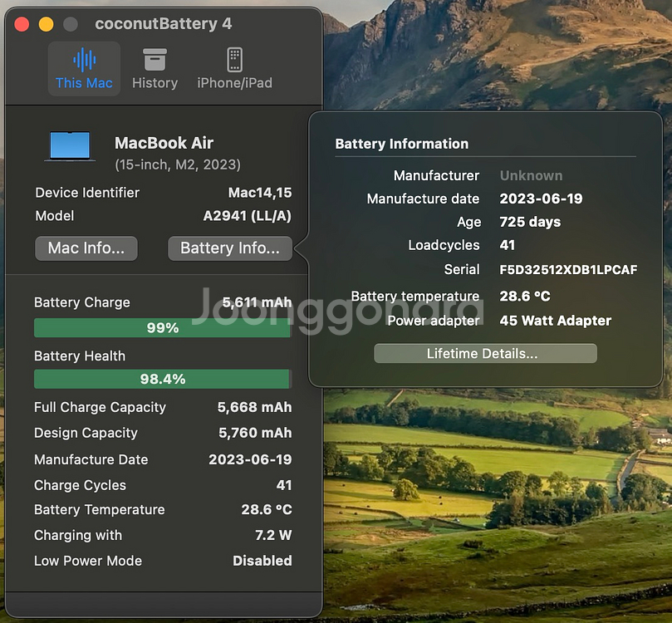Click the Battery Health label

point(80,356)
